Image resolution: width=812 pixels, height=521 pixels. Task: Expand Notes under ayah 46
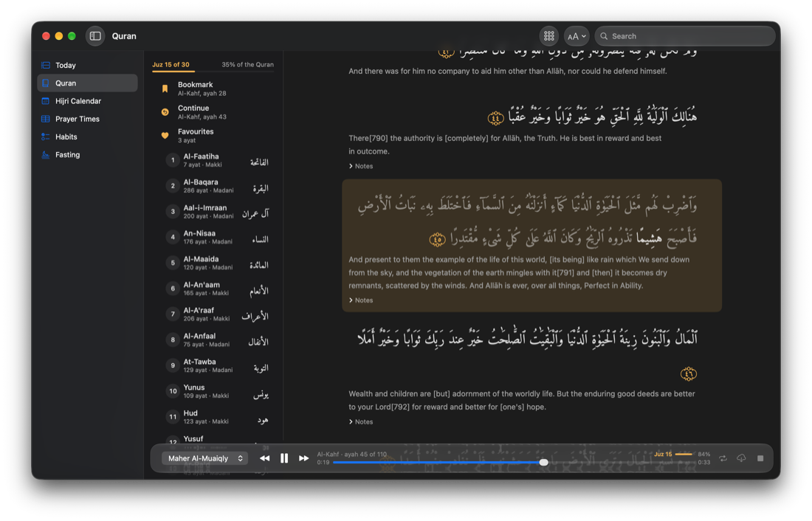tap(361, 422)
